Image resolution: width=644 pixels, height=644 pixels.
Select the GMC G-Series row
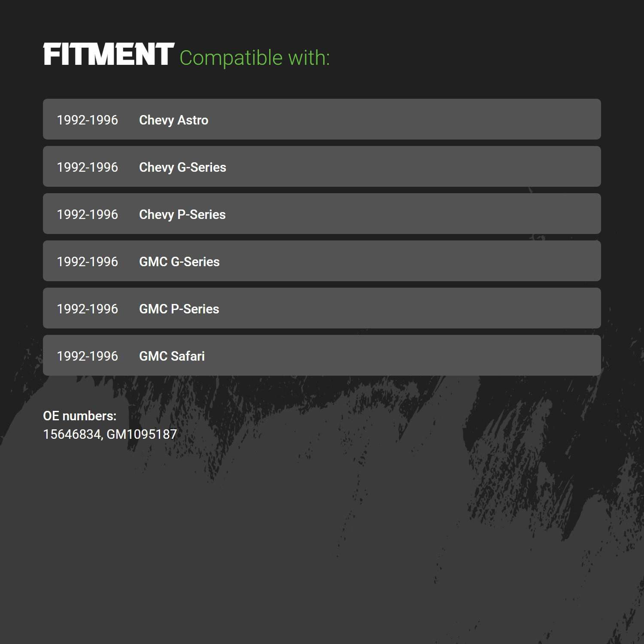(322, 261)
